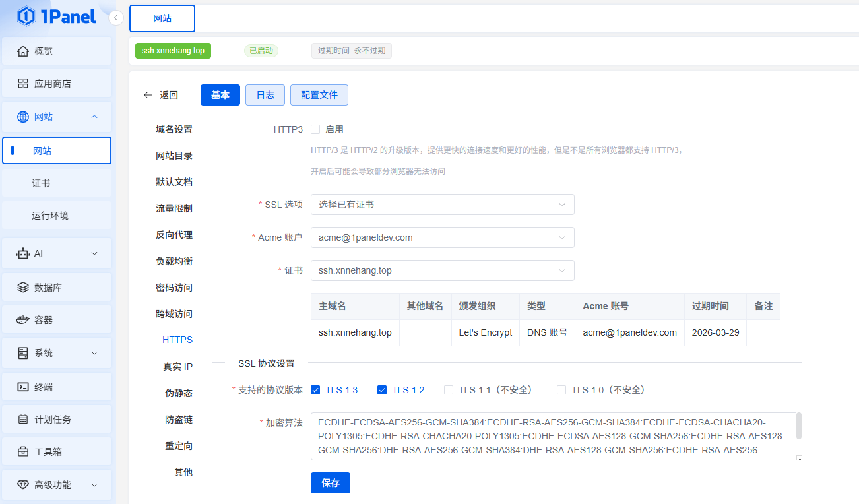
Task: Collapse the sidebar using the arrow
Action: click(x=115, y=18)
